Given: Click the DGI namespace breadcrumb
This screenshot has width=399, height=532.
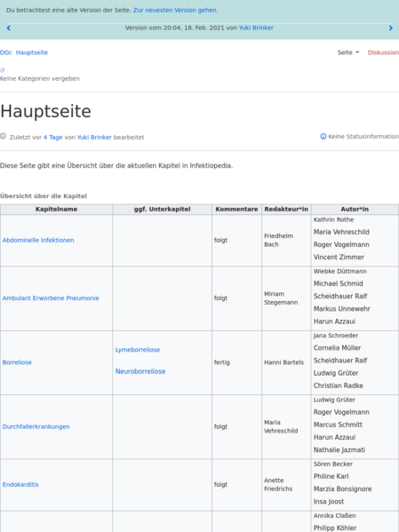Looking at the screenshot, I should 6,52.
